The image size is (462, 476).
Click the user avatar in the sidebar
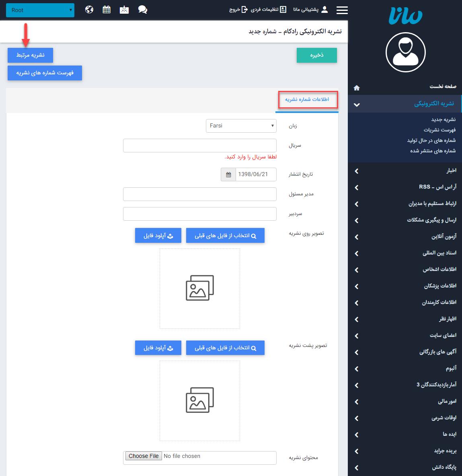click(405, 52)
